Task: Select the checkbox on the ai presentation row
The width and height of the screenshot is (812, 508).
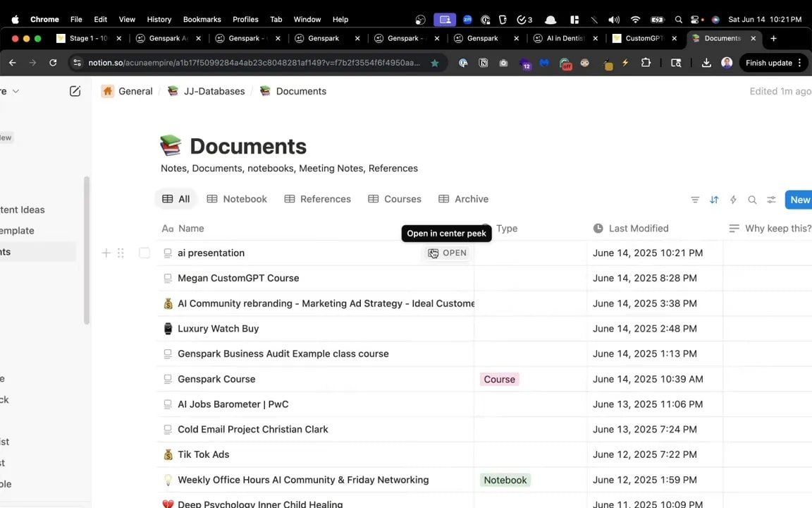Action: click(144, 253)
